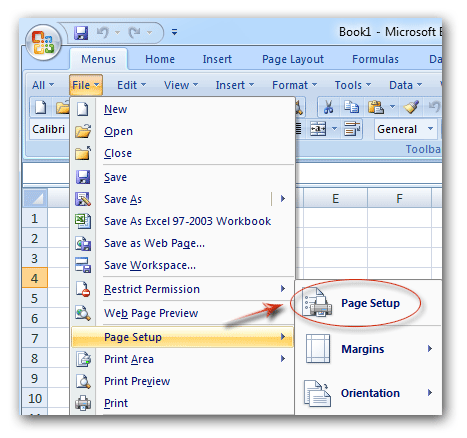Expand the Save As submenu arrow

click(283, 199)
